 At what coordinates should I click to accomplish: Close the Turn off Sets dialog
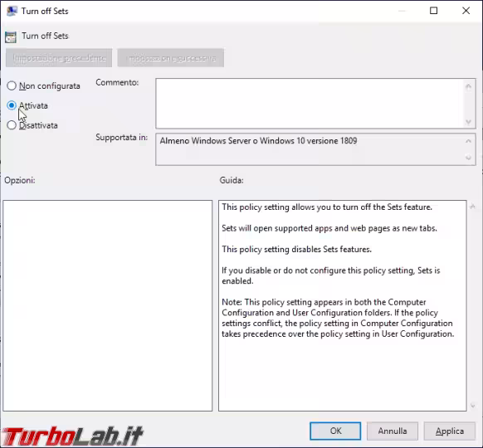(x=466, y=11)
